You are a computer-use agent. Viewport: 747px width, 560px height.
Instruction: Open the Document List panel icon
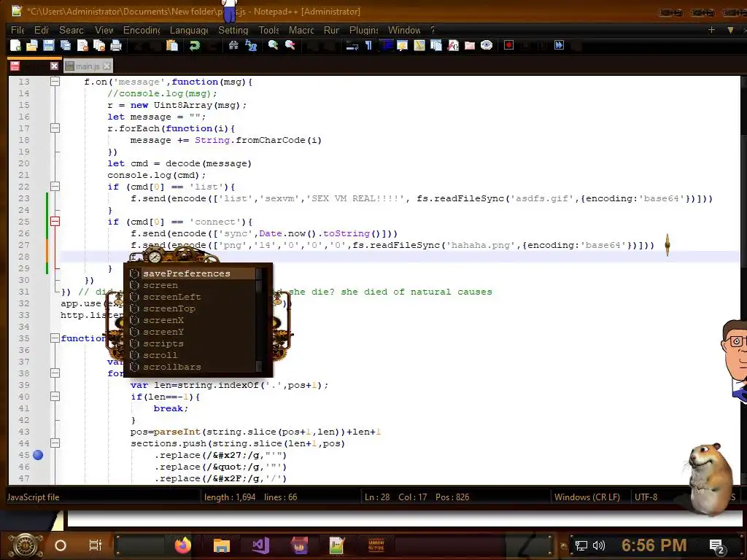click(436, 45)
